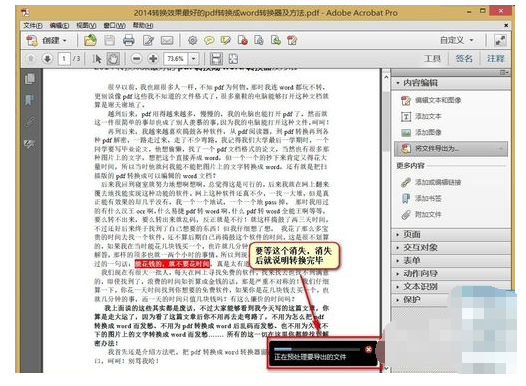Viewport: 526px width, 386px height.
Task: Click the send email envelope icon
Action: tap(167, 41)
